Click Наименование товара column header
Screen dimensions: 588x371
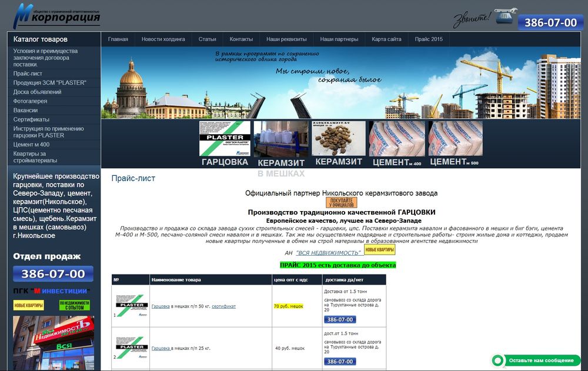point(176,280)
